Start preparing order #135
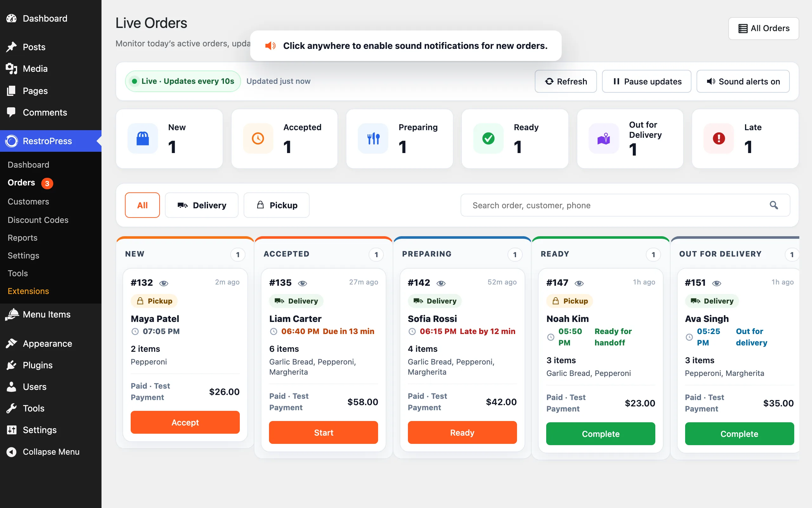Viewport: 812px width, 508px height. (x=324, y=432)
